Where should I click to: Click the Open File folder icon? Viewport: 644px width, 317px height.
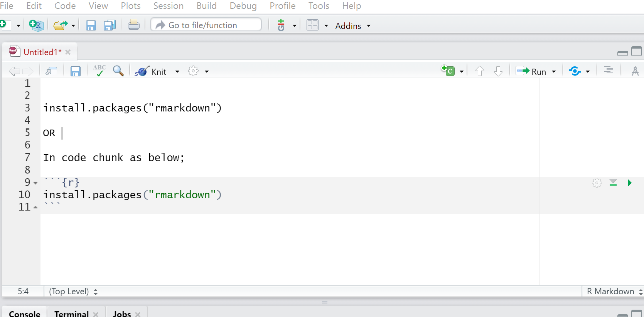tap(60, 25)
